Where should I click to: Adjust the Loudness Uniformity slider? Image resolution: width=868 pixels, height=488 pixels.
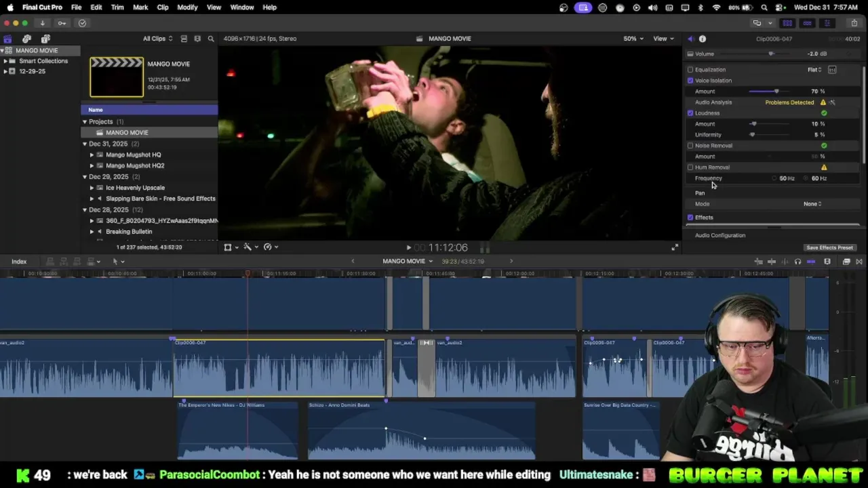click(752, 135)
